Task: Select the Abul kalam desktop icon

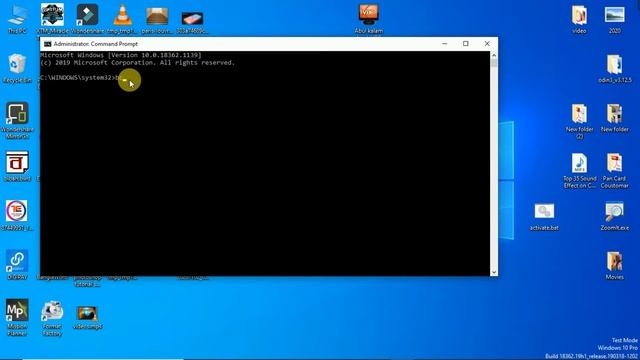Action: point(369,18)
